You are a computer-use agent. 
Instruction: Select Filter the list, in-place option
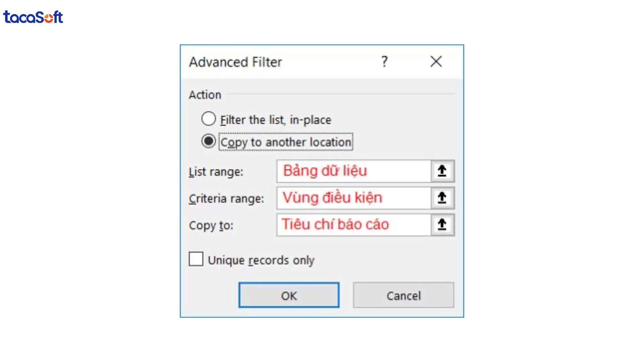208,119
